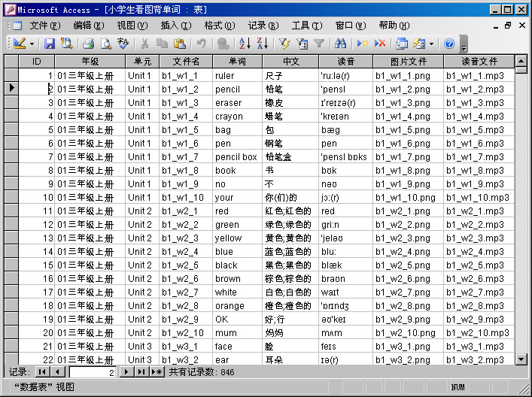Click the scrollbar up arrow
The height and width of the screenshot is (397, 532).
tap(521, 61)
